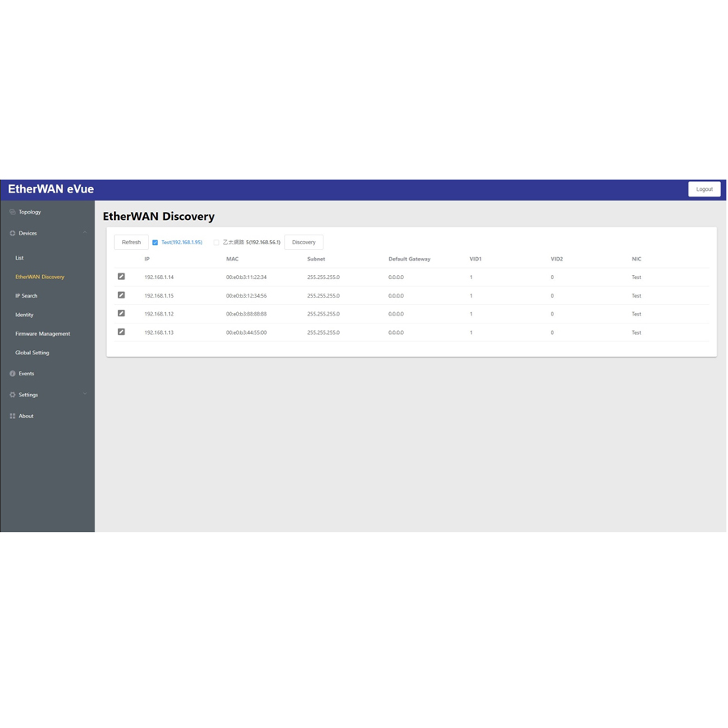This screenshot has width=728, height=728.
Task: Open the IP Search page
Action: pos(27,296)
